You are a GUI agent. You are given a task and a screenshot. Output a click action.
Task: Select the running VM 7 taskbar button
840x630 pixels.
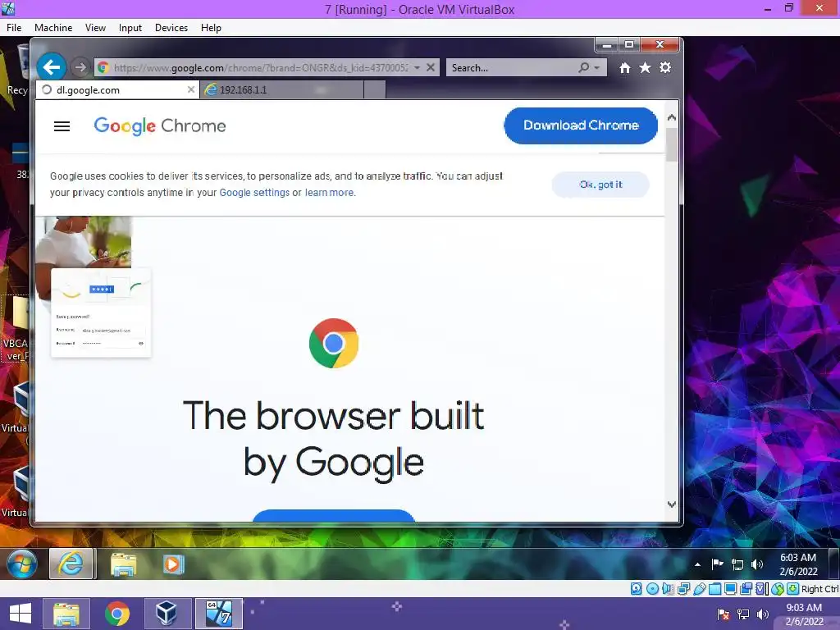click(218, 614)
